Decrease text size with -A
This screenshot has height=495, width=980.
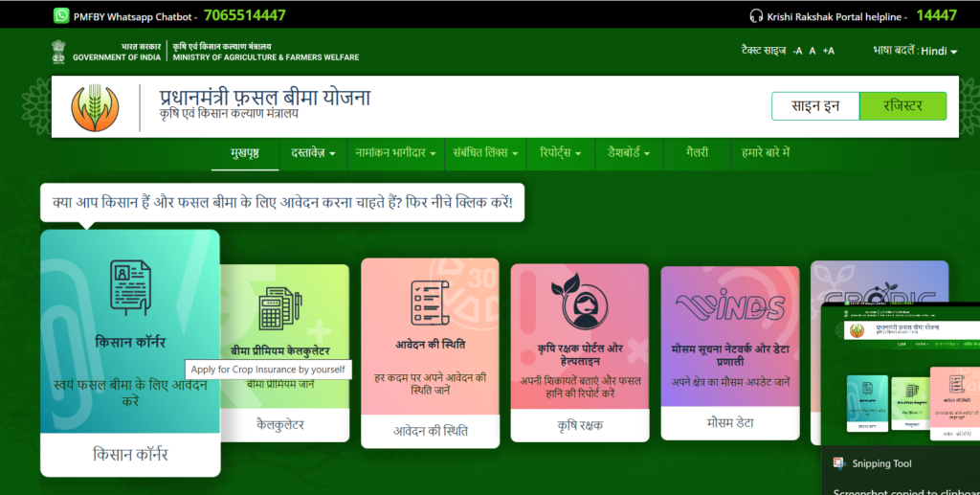coord(797,52)
